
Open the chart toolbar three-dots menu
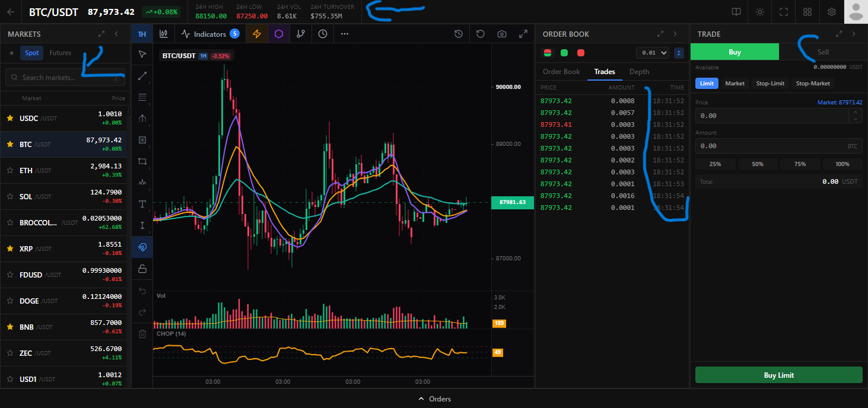pos(345,34)
